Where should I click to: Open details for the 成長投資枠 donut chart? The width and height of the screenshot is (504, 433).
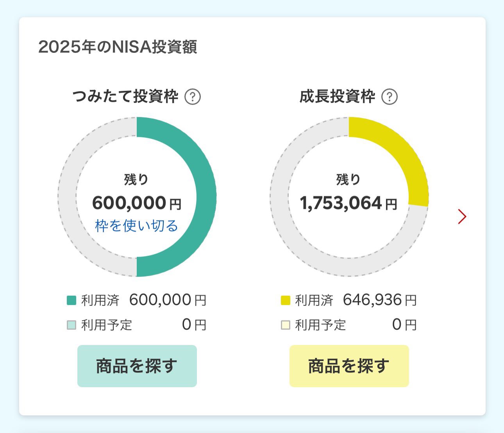pos(350,196)
